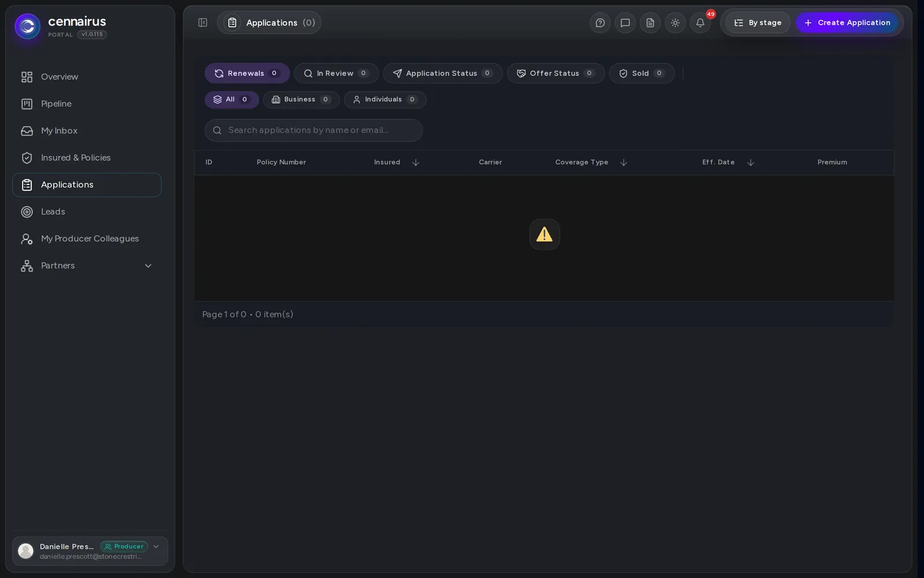
Task: Collapse the sidebar panel toggle icon
Action: 203,23
